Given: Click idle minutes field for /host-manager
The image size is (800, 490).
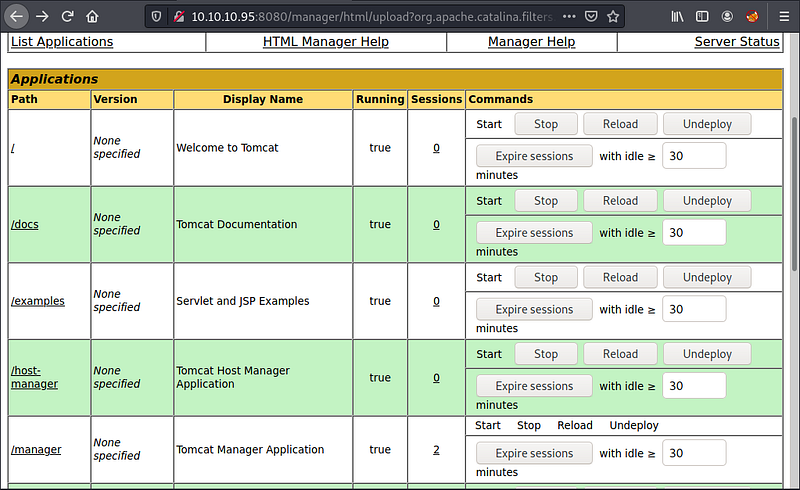Looking at the screenshot, I should point(694,386).
